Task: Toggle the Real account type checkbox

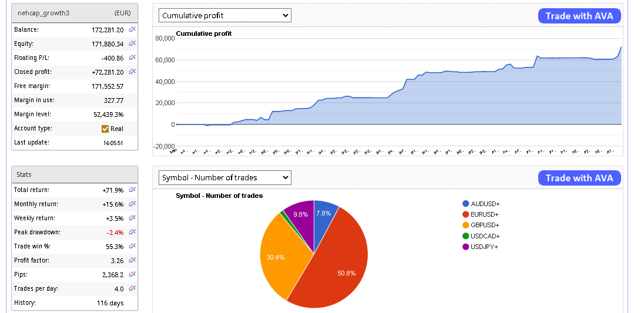Action: pyautogui.click(x=105, y=129)
